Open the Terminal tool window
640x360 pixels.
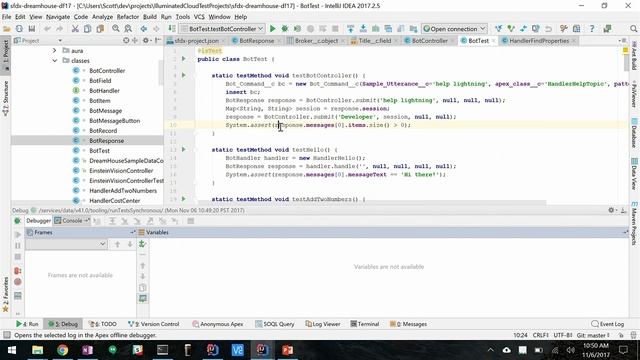click(365, 324)
